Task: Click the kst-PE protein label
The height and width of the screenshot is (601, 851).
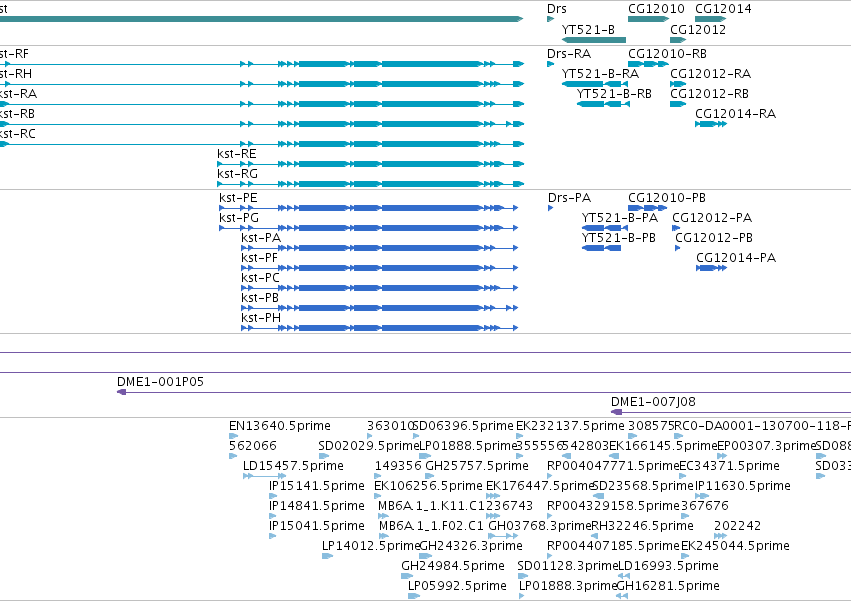Action: pyautogui.click(x=238, y=198)
